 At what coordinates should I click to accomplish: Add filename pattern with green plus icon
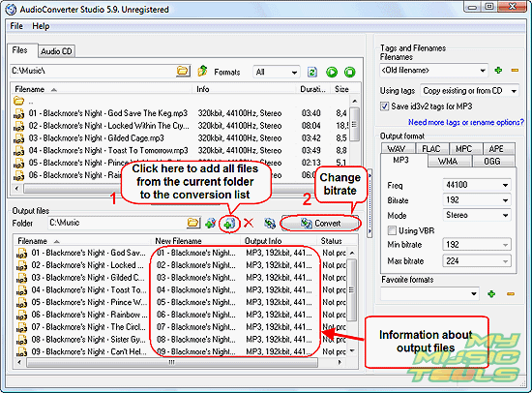(x=498, y=71)
